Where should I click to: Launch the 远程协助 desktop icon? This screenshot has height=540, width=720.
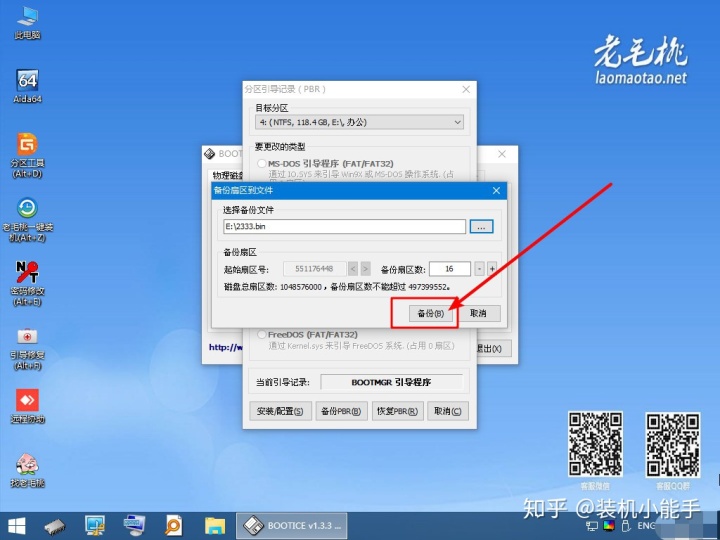tap(27, 406)
